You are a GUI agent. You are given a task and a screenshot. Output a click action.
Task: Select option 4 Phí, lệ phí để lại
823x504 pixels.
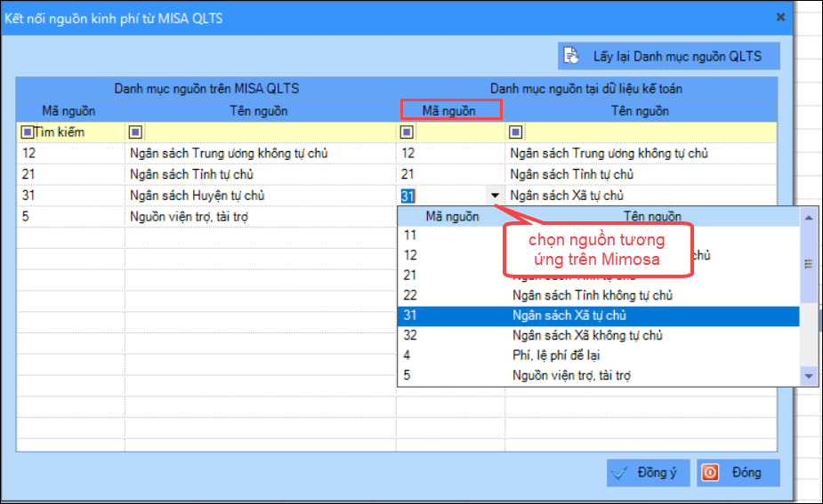599,356
